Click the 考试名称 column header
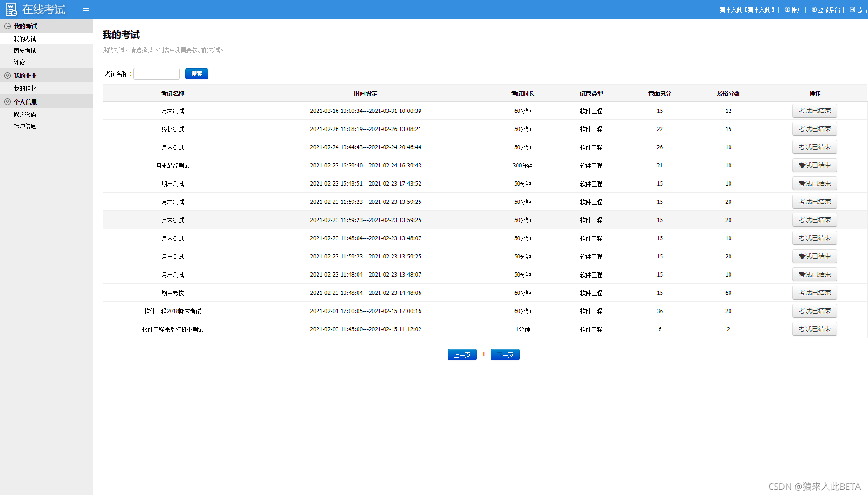The image size is (868, 495). tap(173, 93)
